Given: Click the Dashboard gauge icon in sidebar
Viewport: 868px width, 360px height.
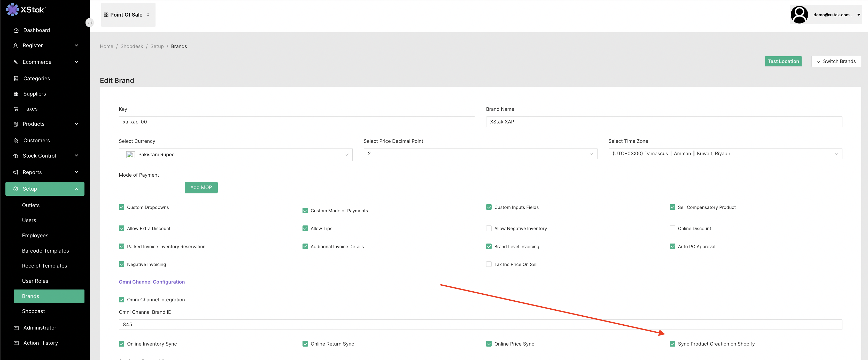Looking at the screenshot, I should point(16,31).
